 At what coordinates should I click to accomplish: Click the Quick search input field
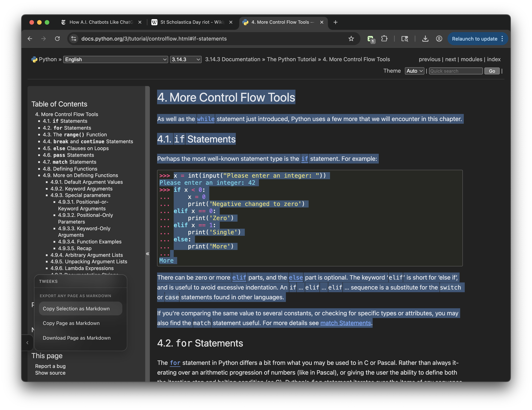tap(456, 71)
